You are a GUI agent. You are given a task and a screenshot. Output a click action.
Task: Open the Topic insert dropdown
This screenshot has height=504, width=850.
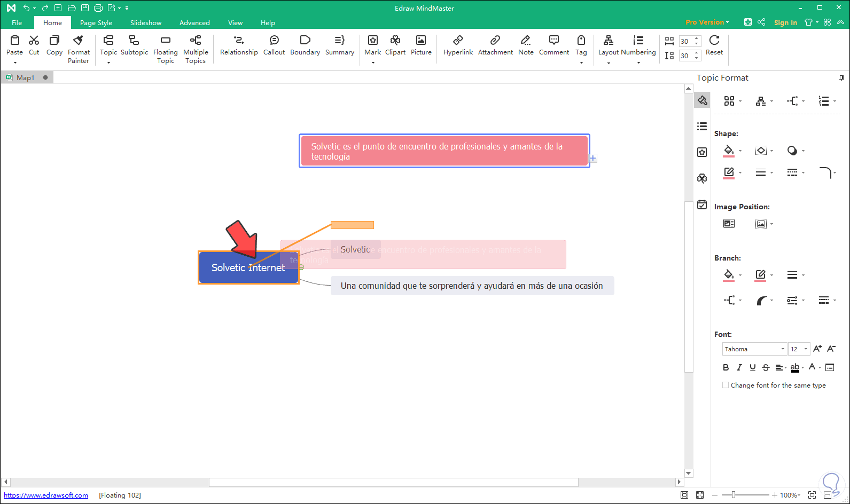[108, 62]
